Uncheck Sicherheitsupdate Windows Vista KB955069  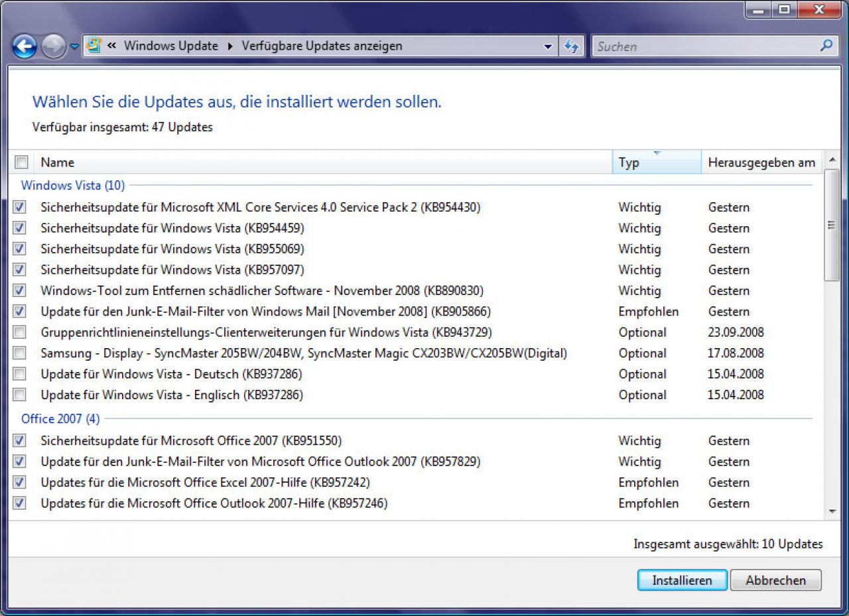pyautogui.click(x=20, y=249)
